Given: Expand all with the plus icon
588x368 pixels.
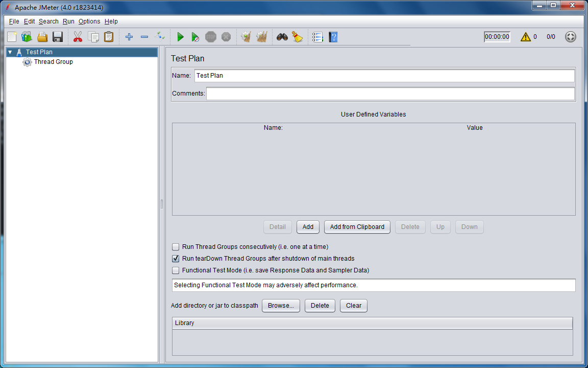Looking at the screenshot, I should coord(129,37).
